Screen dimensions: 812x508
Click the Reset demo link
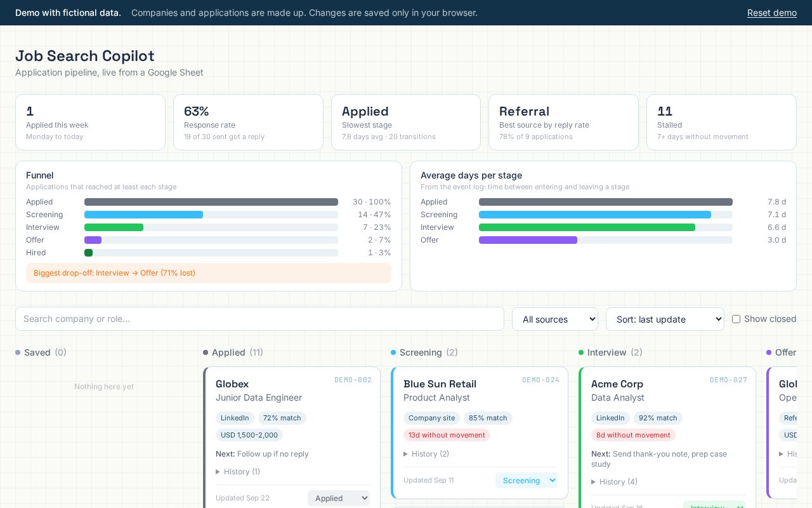coord(771,13)
